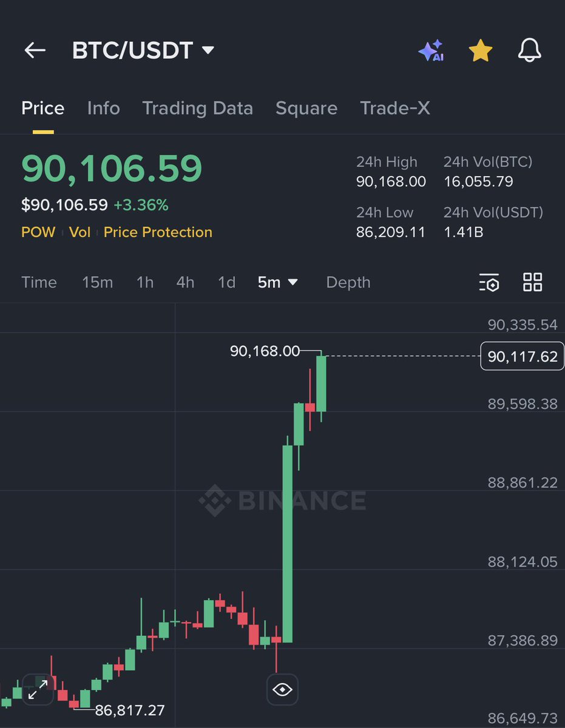Image resolution: width=565 pixels, height=728 pixels.
Task: Open chart indicator settings icon
Action: click(x=489, y=283)
